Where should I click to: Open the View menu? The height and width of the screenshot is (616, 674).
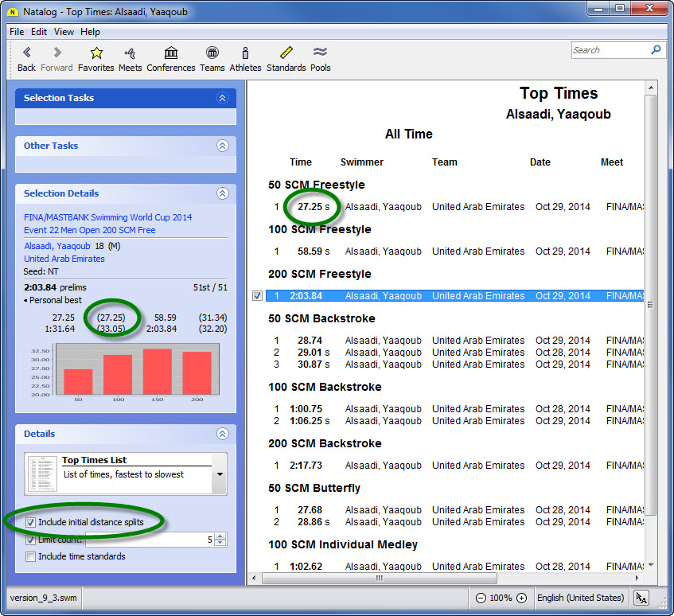(x=64, y=32)
